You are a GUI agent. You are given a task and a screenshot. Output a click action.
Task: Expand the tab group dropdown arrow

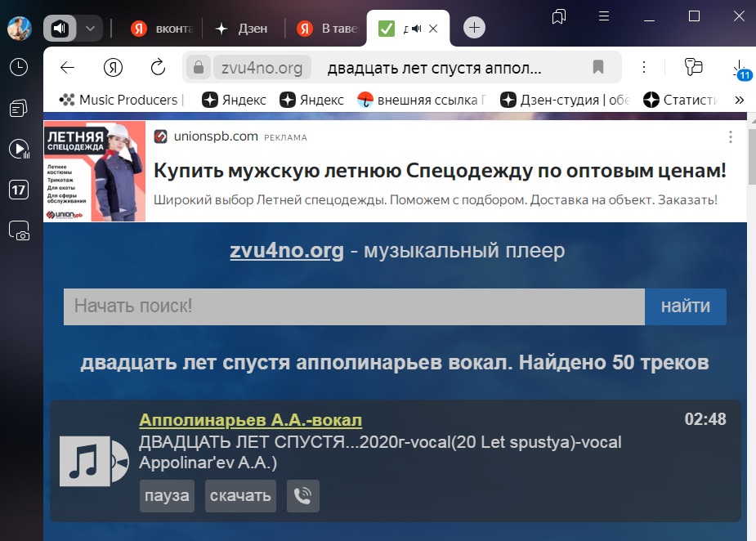pos(90,29)
